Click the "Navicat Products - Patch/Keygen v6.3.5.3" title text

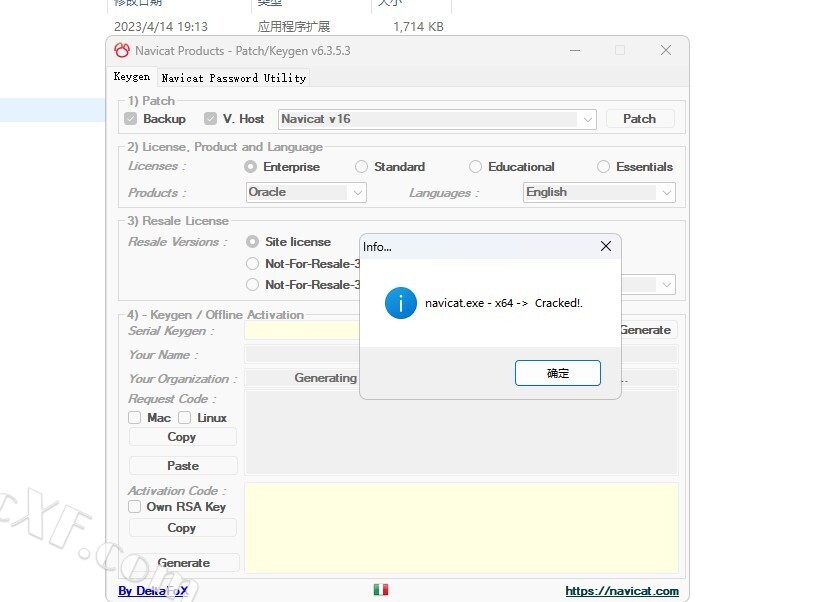click(243, 51)
